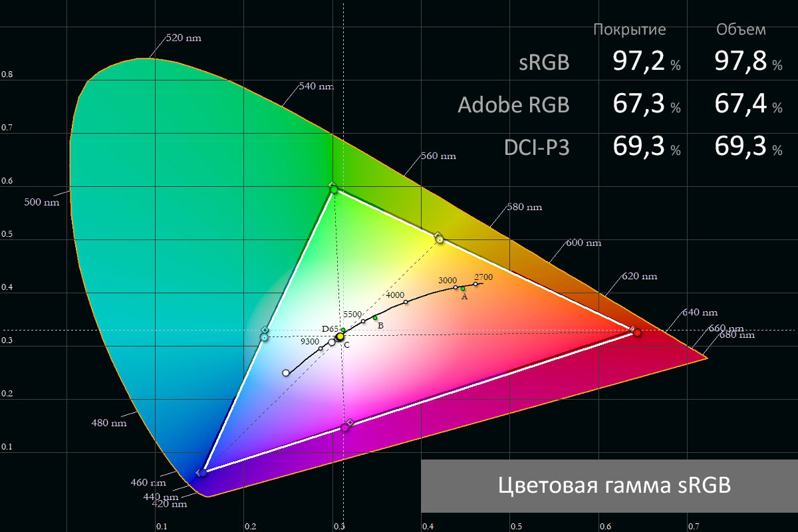Select the magenta secondary color marker

pyautogui.click(x=344, y=427)
